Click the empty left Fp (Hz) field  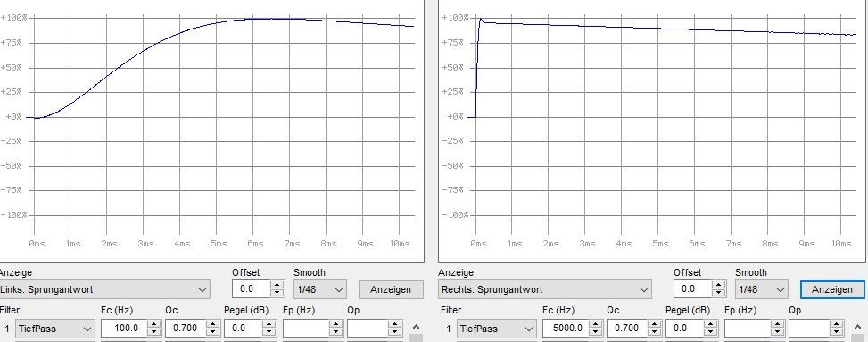tap(306, 329)
